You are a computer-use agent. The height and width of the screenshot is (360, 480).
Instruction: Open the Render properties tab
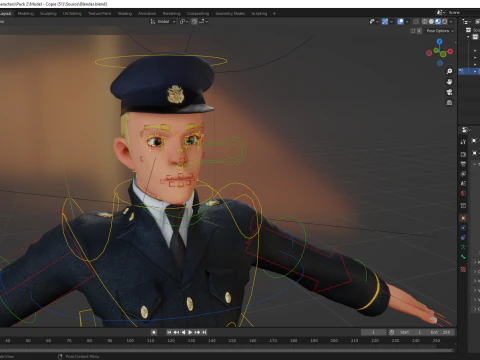(x=463, y=154)
